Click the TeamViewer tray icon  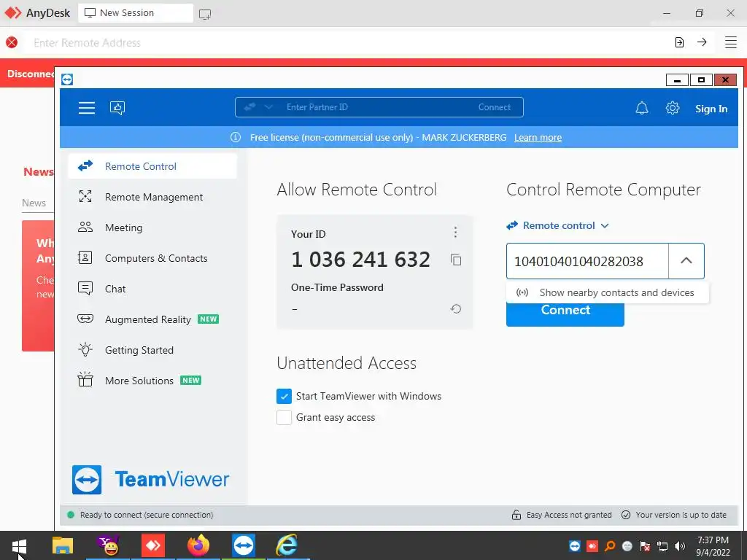point(575,546)
